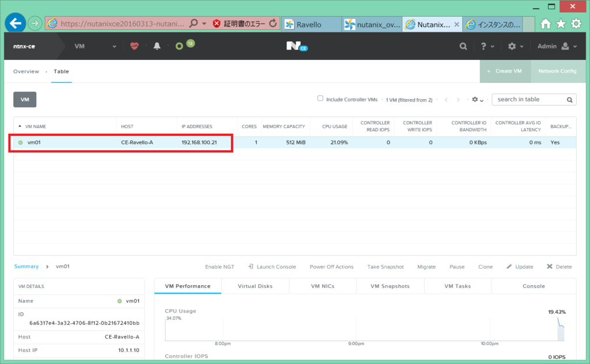
Task: Go to the next table page arrow
Action: pos(458,100)
